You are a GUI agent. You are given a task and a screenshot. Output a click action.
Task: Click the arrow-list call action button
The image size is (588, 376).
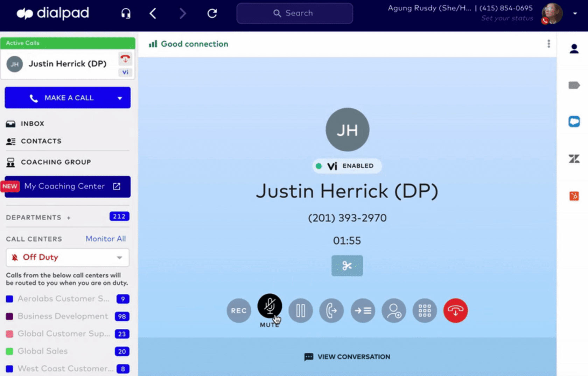tap(363, 310)
